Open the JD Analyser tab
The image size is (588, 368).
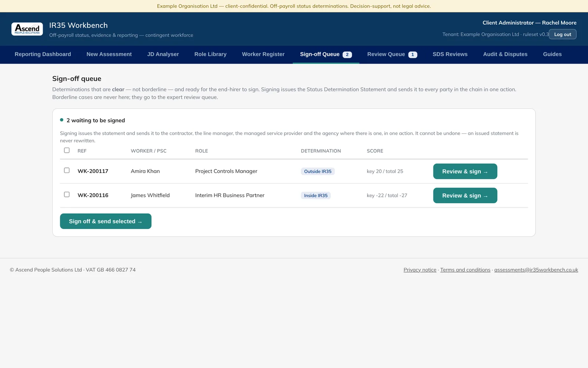(x=163, y=54)
